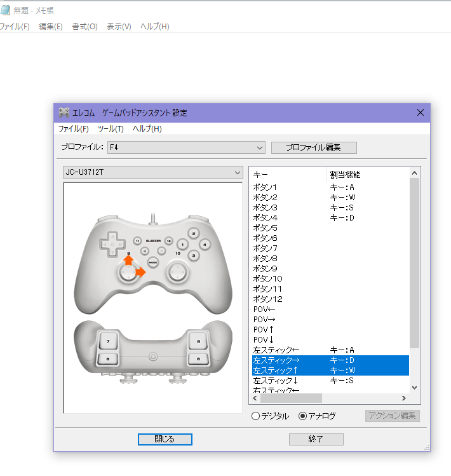Open 表示(V) menu in Notepad
The width and height of the screenshot is (451, 476).
(x=119, y=27)
